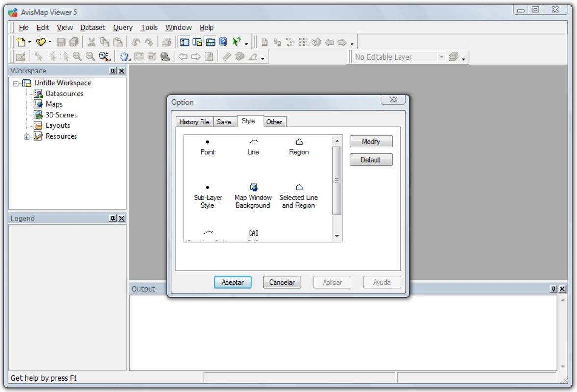Image resolution: width=577 pixels, height=392 pixels.
Task: Switch to the Other tab
Action: coord(274,122)
